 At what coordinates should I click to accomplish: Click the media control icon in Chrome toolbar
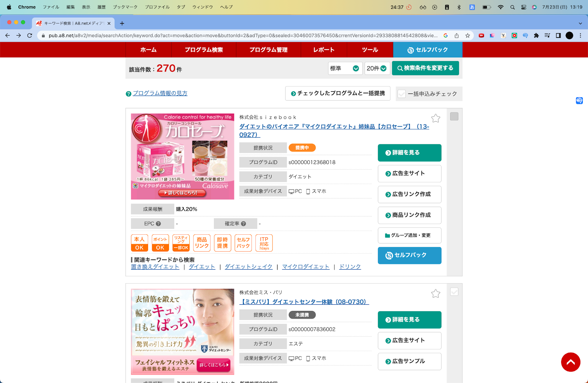(x=547, y=36)
